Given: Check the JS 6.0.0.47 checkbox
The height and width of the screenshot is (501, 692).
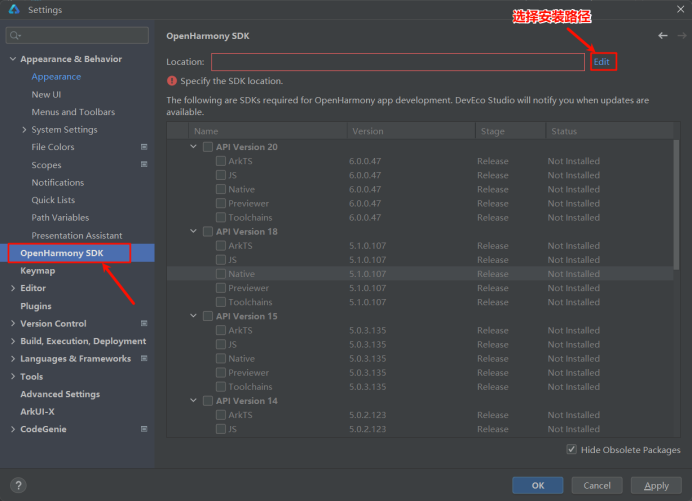Looking at the screenshot, I should (221, 175).
